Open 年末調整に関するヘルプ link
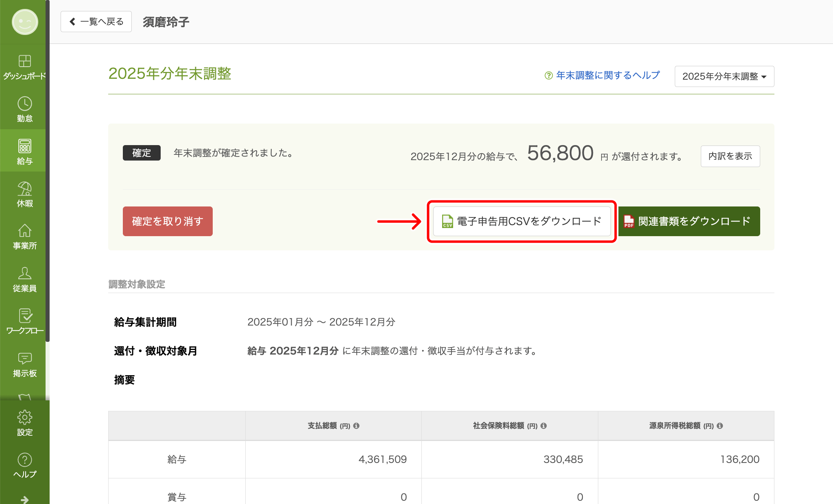The width and height of the screenshot is (833, 504). [608, 76]
